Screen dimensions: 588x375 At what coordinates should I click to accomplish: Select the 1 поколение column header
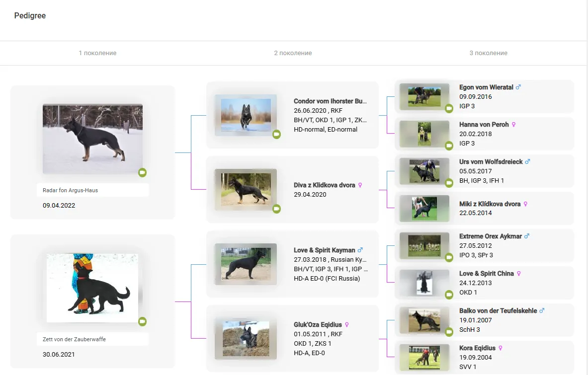pos(97,53)
